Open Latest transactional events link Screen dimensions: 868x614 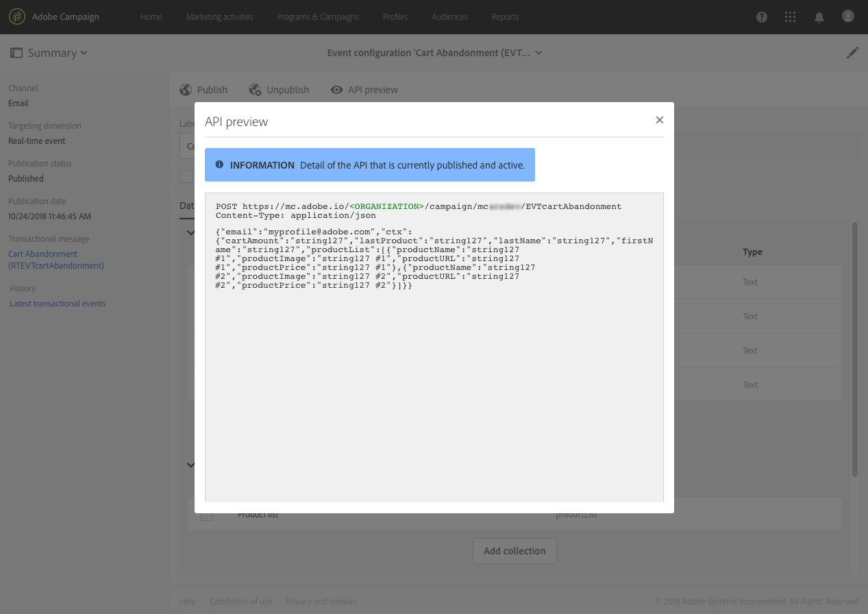[x=58, y=304]
